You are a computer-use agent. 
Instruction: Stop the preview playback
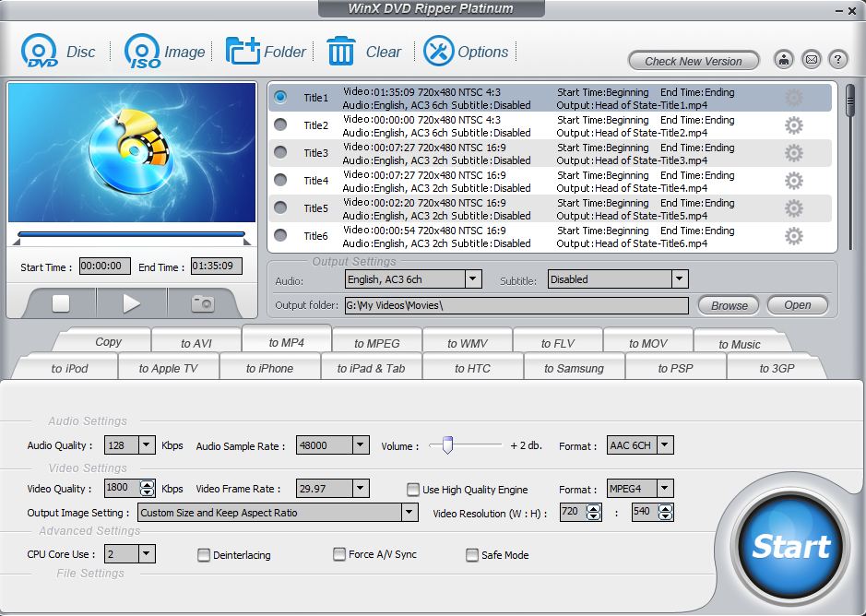[61, 303]
